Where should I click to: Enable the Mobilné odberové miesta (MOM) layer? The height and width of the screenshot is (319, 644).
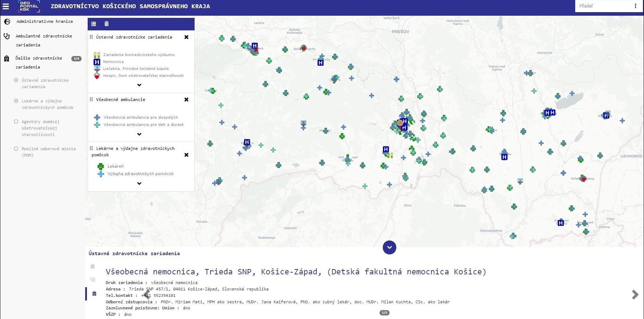[16, 149]
